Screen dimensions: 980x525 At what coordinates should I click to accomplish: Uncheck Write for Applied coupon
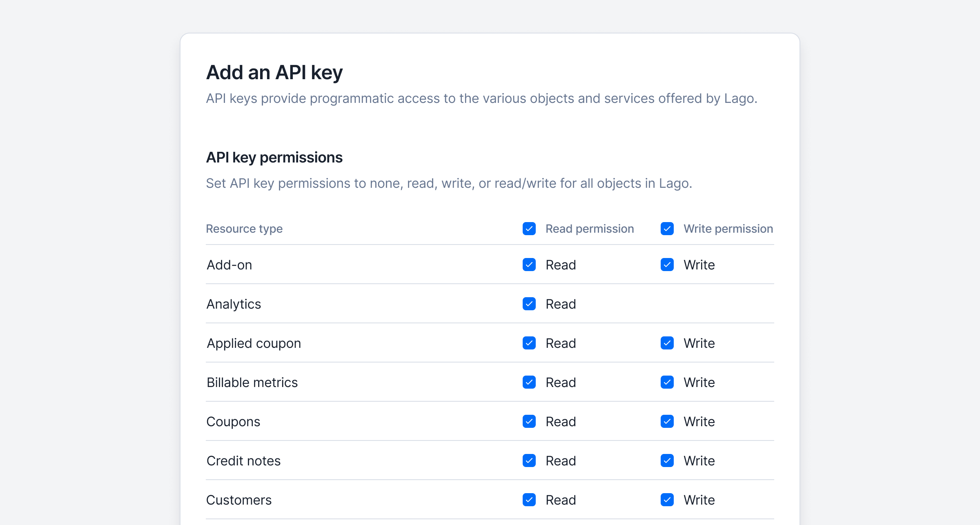pyautogui.click(x=667, y=343)
